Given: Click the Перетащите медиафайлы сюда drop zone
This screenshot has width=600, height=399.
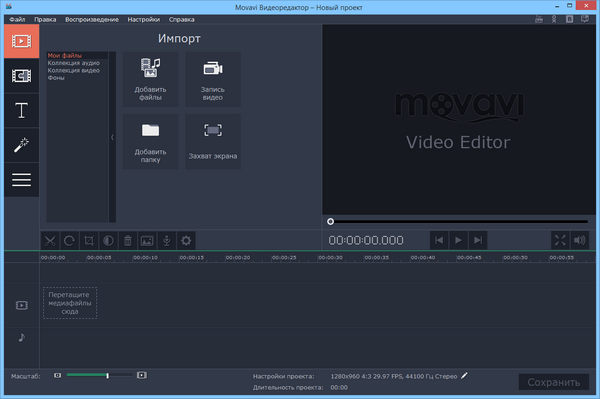Looking at the screenshot, I should pos(70,303).
